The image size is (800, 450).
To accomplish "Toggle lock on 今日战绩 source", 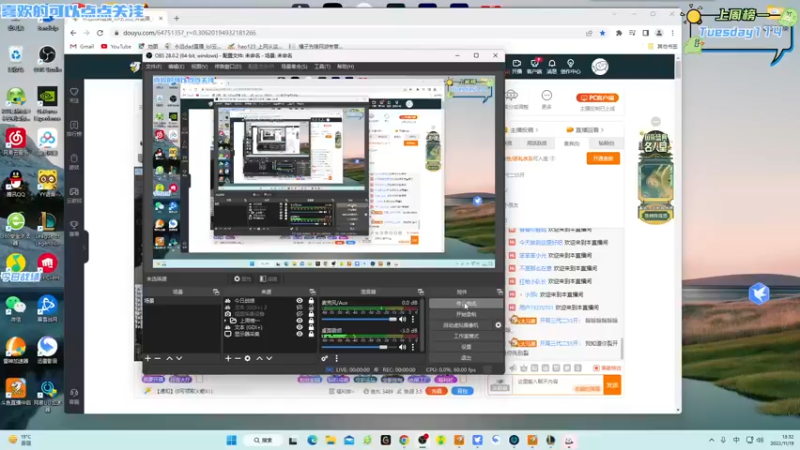I will point(311,301).
